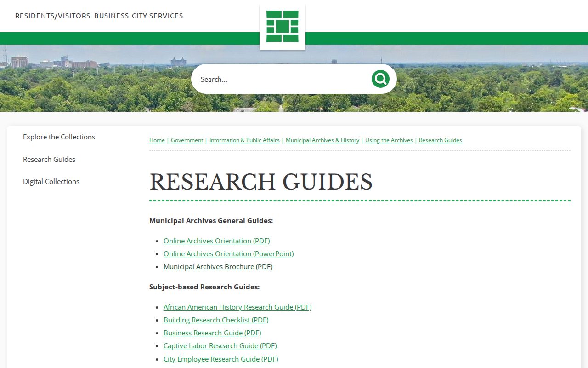Open the Business menu
Viewport: 588px width, 368px height.
point(112,16)
